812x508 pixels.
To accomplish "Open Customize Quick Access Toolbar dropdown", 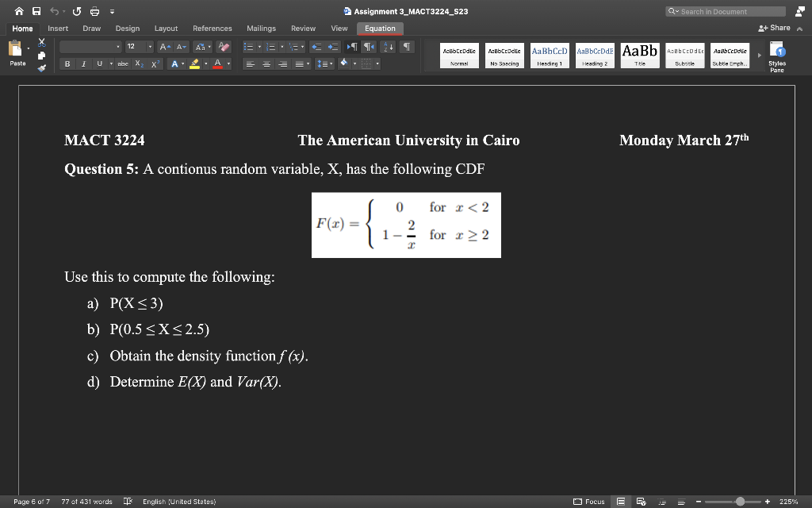I will 112,11.
